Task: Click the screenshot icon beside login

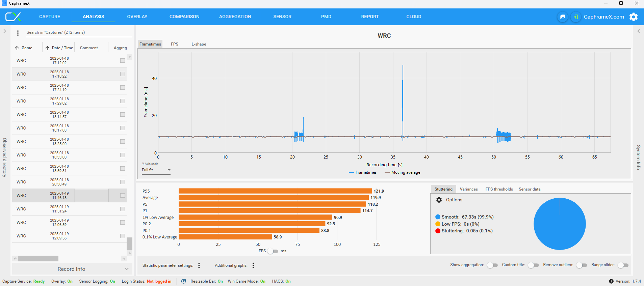Action: 563,17
